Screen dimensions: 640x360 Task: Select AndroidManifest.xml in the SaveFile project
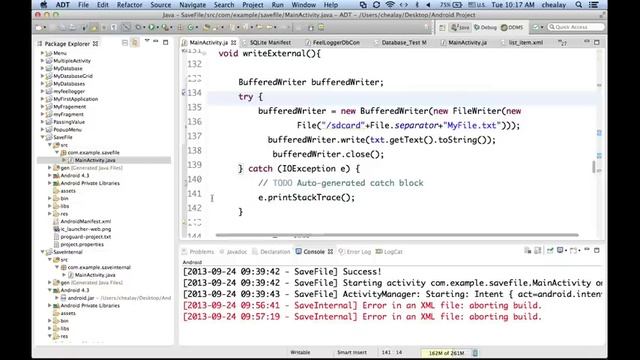pos(85,221)
